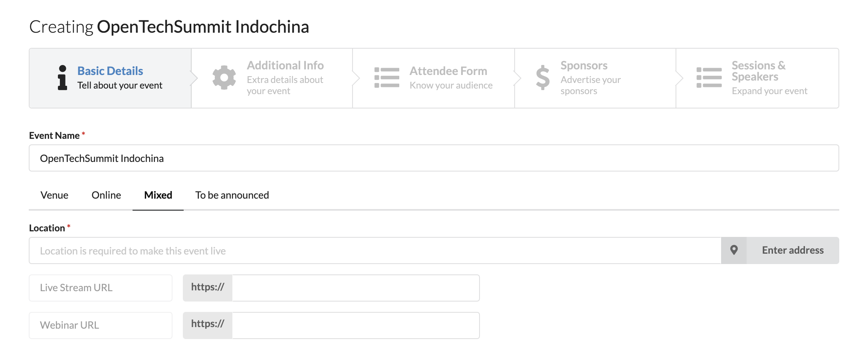Click the Live Stream URL https field
The width and height of the screenshot is (868, 351).
coord(356,288)
